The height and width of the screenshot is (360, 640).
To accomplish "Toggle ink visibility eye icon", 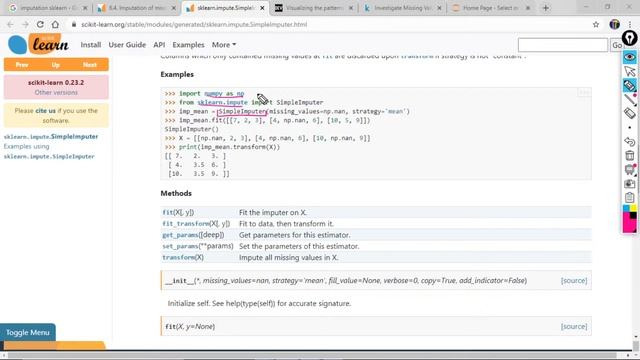I will click(629, 57).
